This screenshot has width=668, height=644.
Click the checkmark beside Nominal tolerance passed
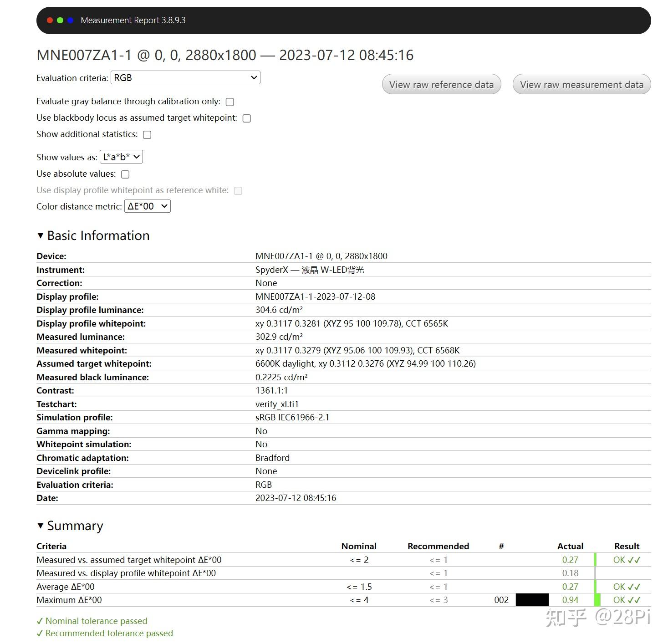pyautogui.click(x=40, y=620)
